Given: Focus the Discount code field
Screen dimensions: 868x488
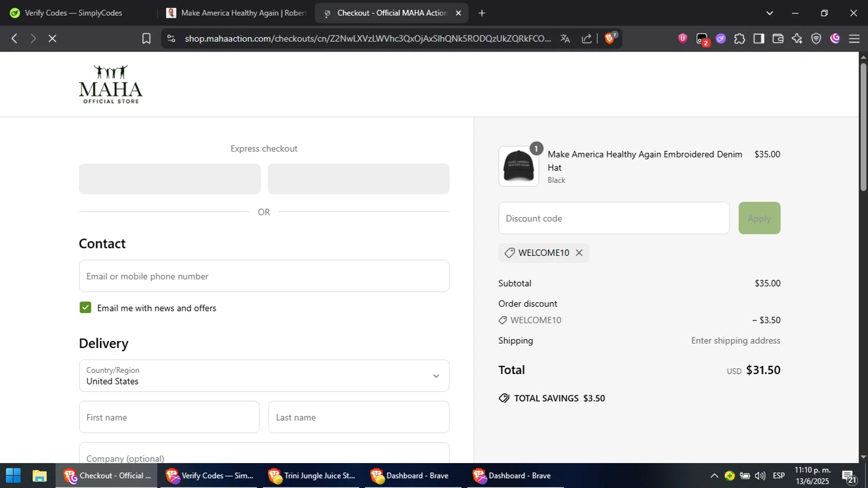Looking at the screenshot, I should click(x=614, y=218).
